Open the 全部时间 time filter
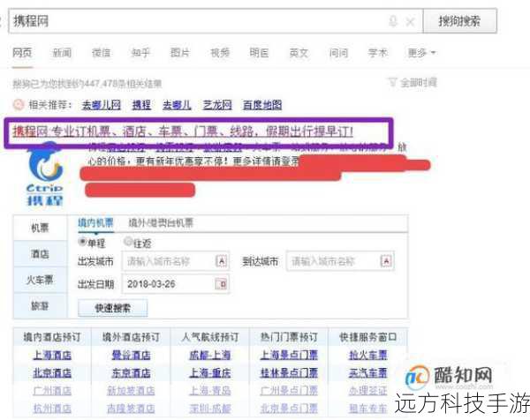This screenshot has width=530, height=420. pyautogui.click(x=413, y=82)
